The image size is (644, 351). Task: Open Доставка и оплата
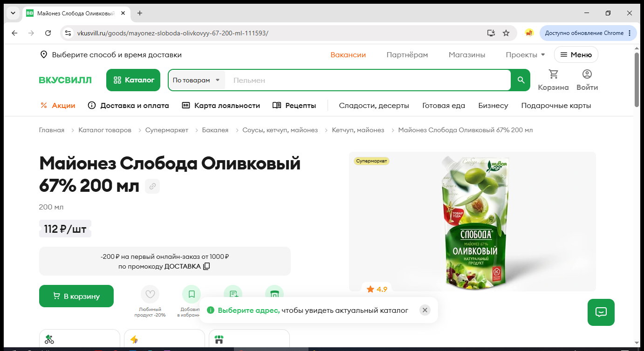click(x=128, y=106)
